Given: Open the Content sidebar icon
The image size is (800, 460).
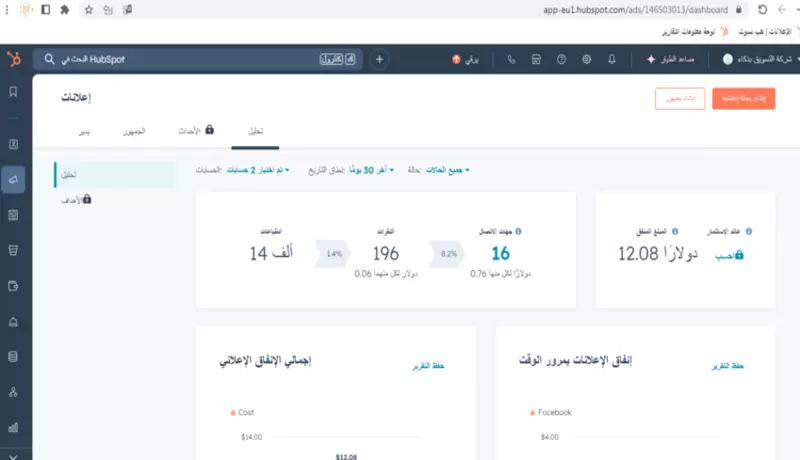Looking at the screenshot, I should coord(13,215).
